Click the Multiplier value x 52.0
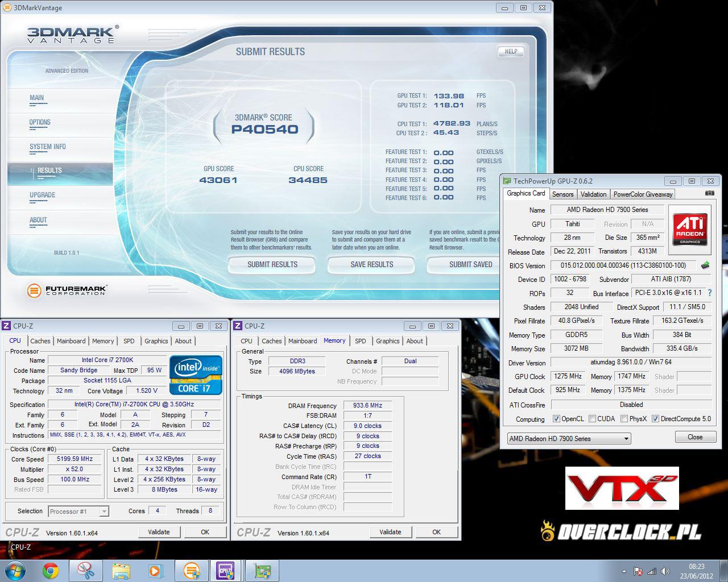This screenshot has width=728, height=582. coord(76,469)
